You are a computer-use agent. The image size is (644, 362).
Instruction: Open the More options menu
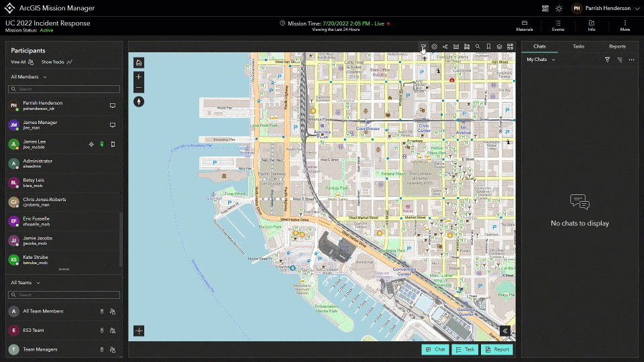point(625,25)
